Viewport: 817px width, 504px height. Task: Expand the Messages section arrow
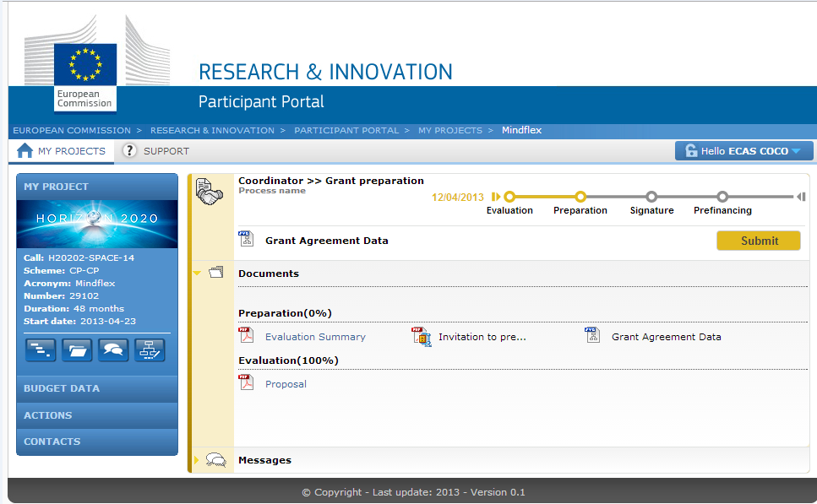tap(196, 460)
